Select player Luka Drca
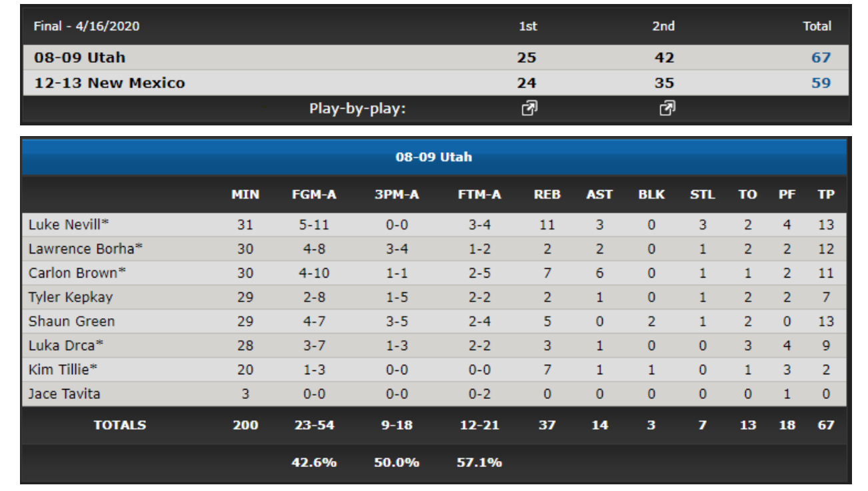 (65, 345)
